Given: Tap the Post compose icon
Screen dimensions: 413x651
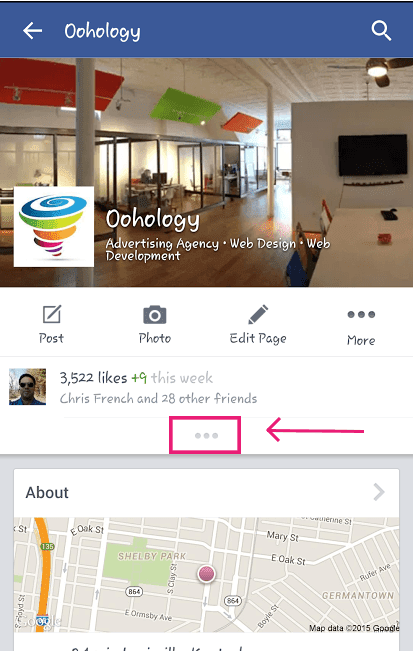Looking at the screenshot, I should click(52, 314).
